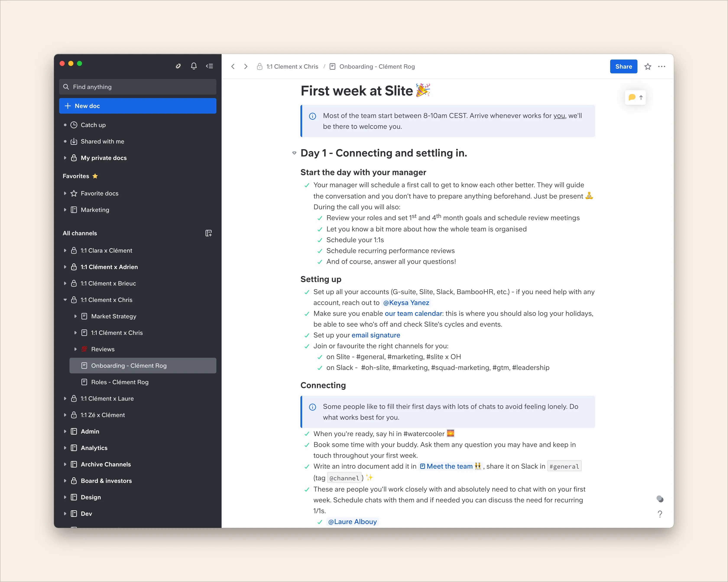Screen dimensions: 728x582
Task: Toggle checkmark for Schedule recurring performance reviews
Action: coord(320,251)
